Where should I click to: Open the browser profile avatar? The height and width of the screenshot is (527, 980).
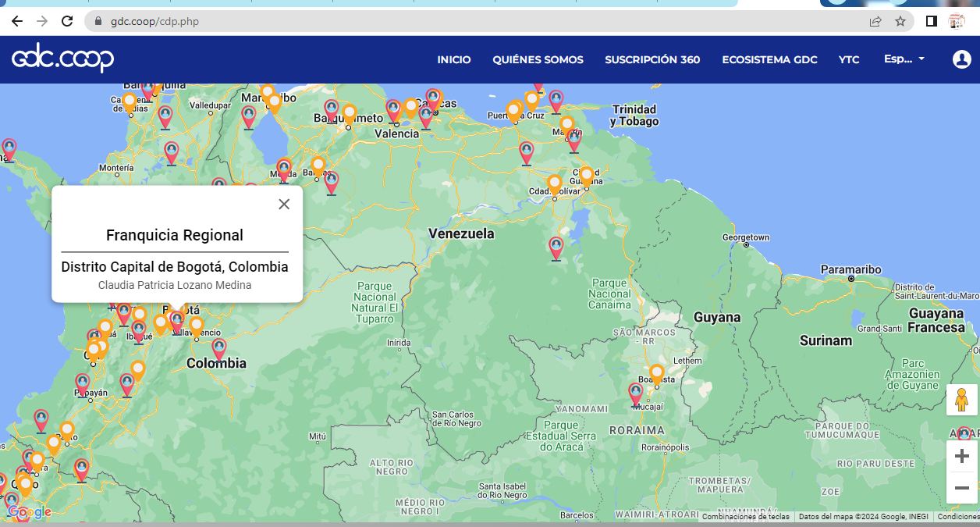tap(957, 21)
